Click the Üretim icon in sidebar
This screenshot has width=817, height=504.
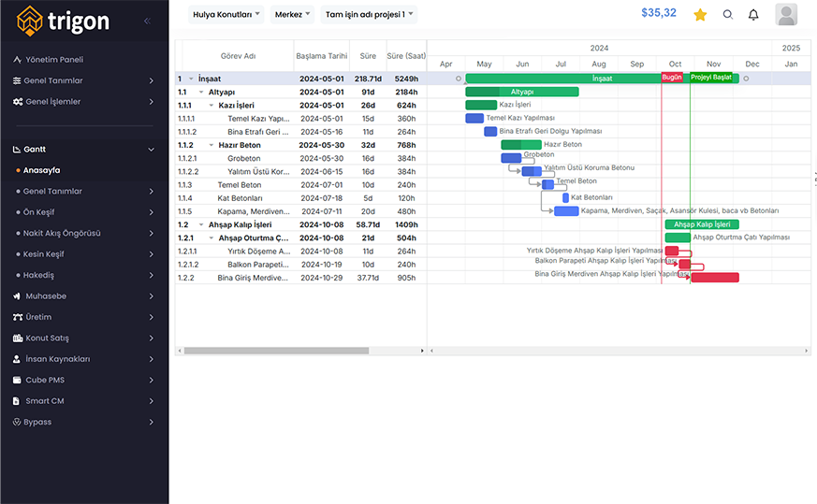pyautogui.click(x=18, y=317)
